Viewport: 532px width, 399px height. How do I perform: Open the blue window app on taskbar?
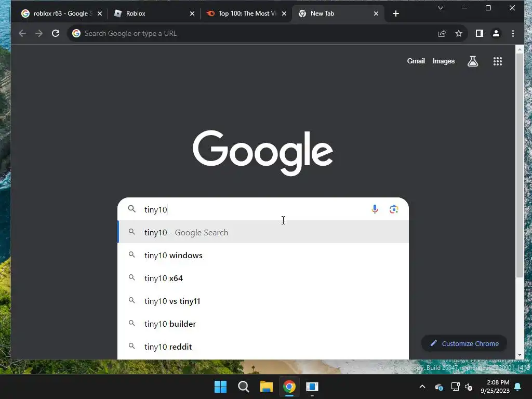click(312, 387)
